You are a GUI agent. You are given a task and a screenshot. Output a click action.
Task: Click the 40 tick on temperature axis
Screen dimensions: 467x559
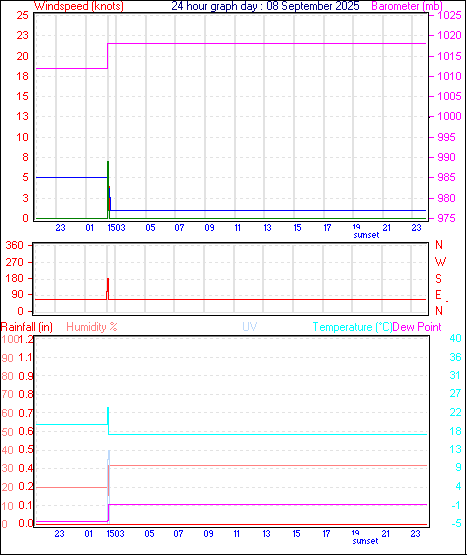[455, 338]
